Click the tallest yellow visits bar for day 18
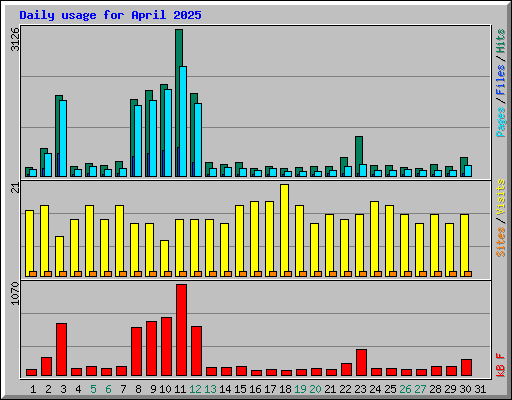Screen dimensions: 512x400 (284, 230)
